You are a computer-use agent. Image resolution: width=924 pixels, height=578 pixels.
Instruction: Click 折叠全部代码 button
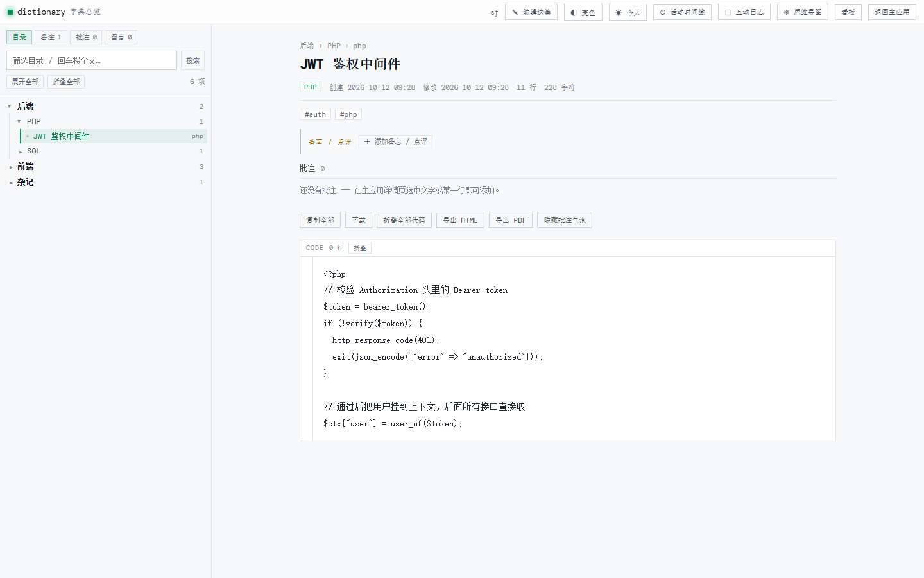coord(404,220)
